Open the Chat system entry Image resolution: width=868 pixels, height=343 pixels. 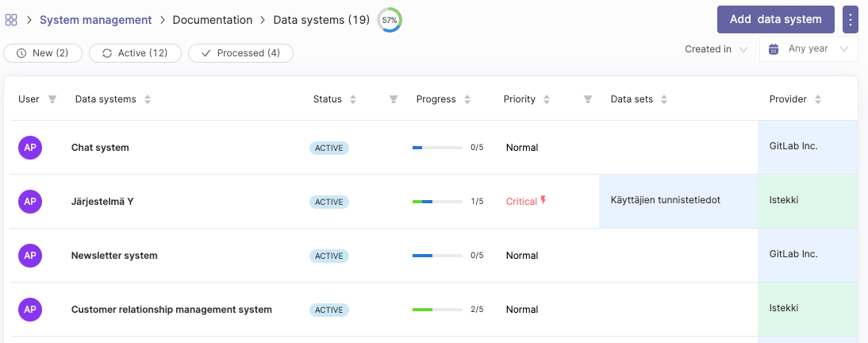tap(100, 148)
